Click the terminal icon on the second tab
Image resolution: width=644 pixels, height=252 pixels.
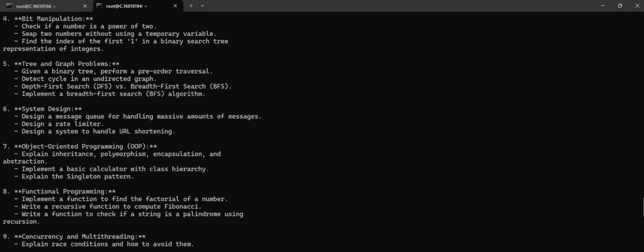(99, 6)
